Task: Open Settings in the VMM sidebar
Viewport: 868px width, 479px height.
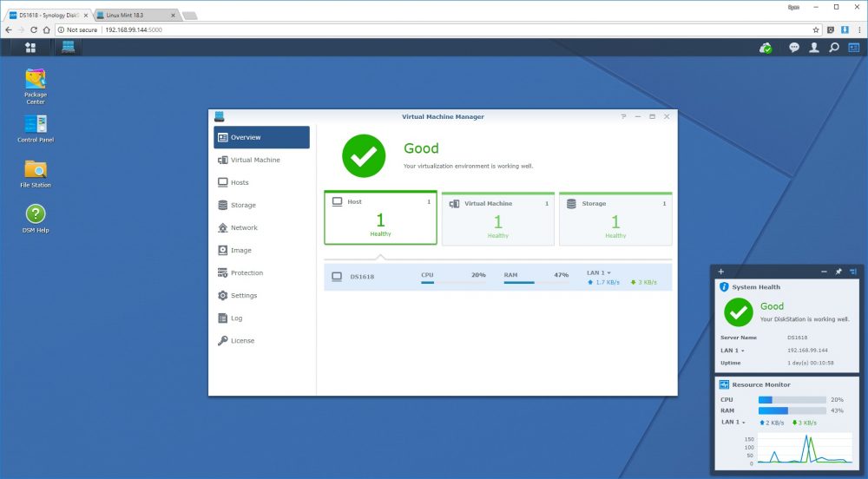Action: pos(261,295)
